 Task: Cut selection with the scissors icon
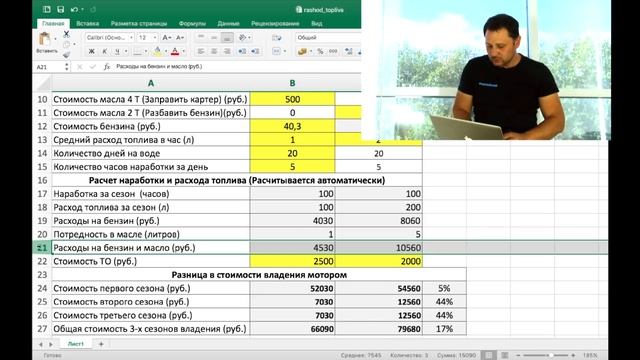(66, 34)
